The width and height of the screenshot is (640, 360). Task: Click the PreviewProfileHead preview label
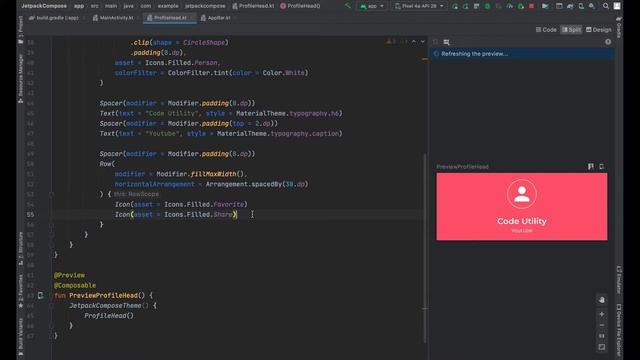pos(462,167)
